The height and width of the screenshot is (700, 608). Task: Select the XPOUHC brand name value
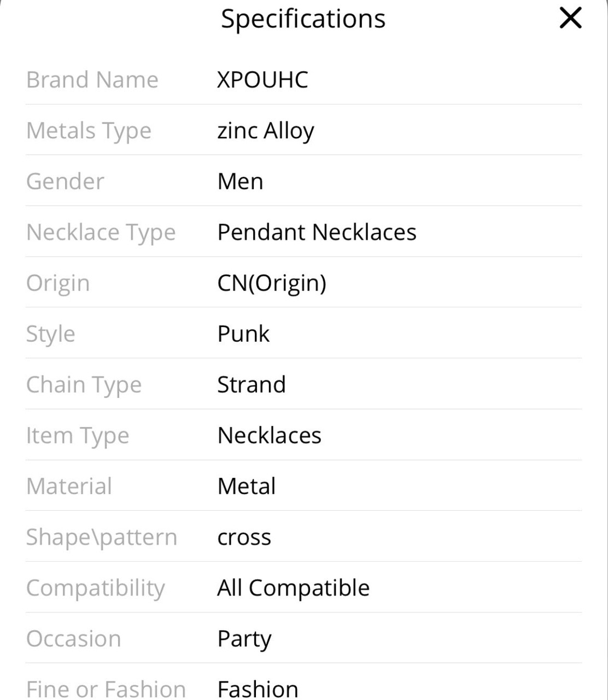(262, 80)
